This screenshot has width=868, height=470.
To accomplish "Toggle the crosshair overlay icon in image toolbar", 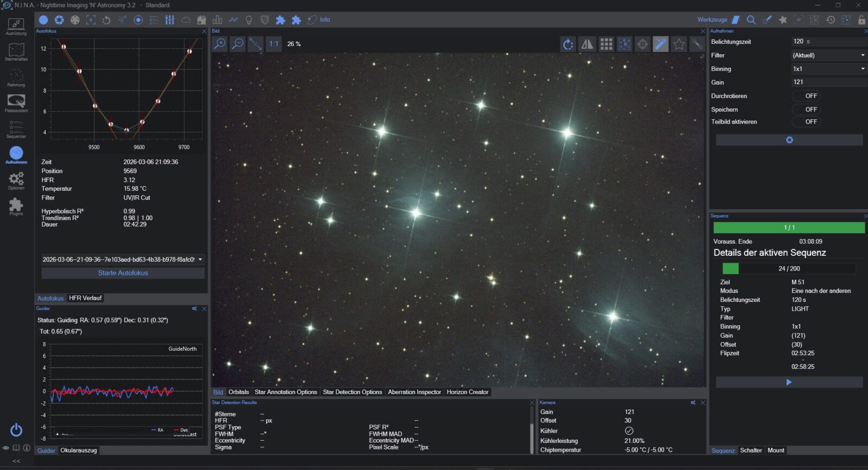I will pyautogui.click(x=642, y=44).
